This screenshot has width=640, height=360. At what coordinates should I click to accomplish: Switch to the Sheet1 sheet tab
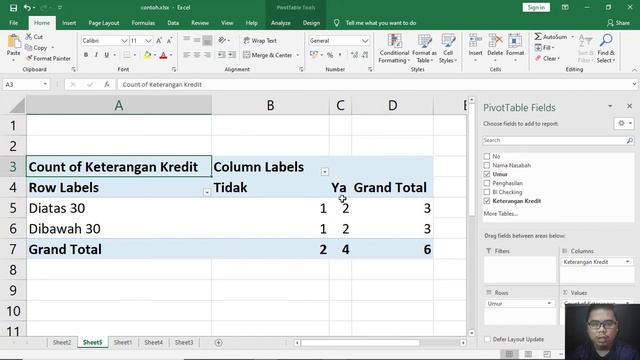tap(123, 342)
